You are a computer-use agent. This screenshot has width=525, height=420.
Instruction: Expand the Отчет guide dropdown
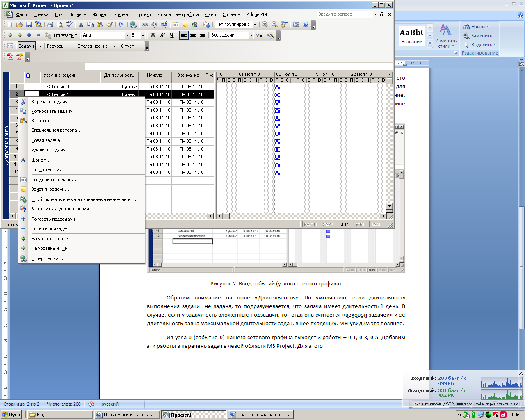(141, 46)
